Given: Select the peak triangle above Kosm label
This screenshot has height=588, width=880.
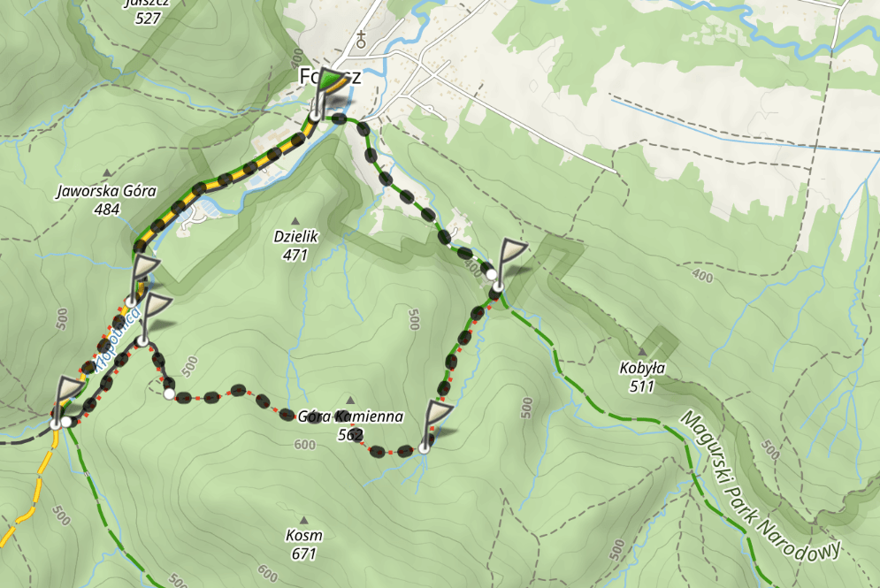Looking at the screenshot, I should [x=303, y=520].
